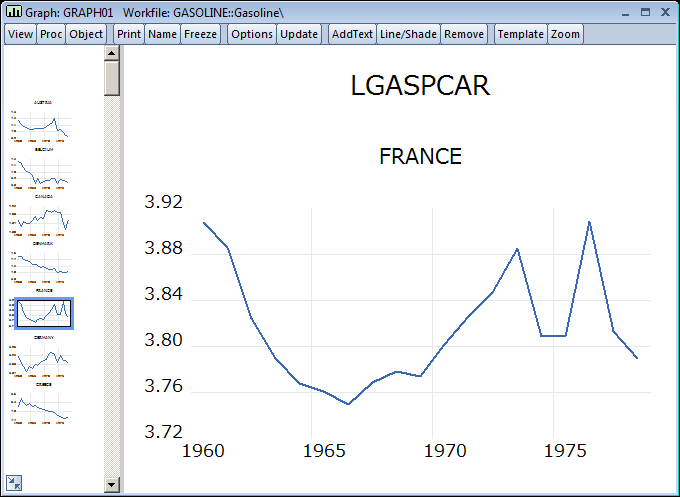Click the thumbnail panel scrollbar thumb

[x=111, y=78]
